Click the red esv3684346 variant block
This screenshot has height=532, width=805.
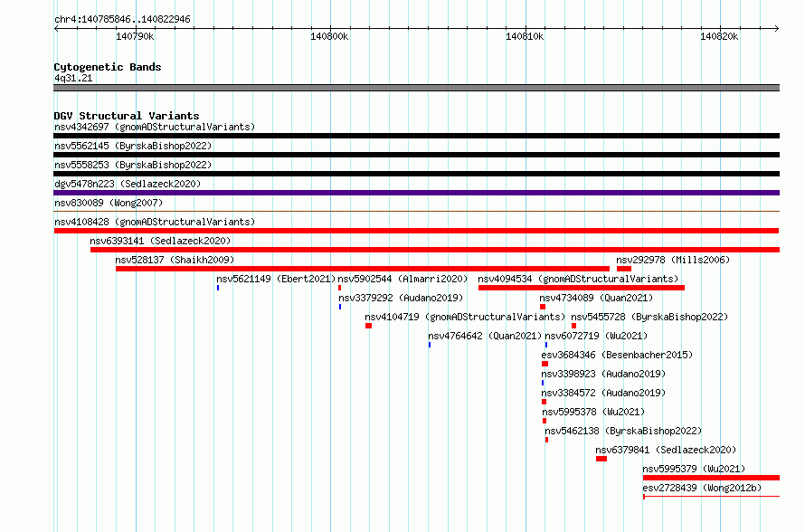click(545, 364)
